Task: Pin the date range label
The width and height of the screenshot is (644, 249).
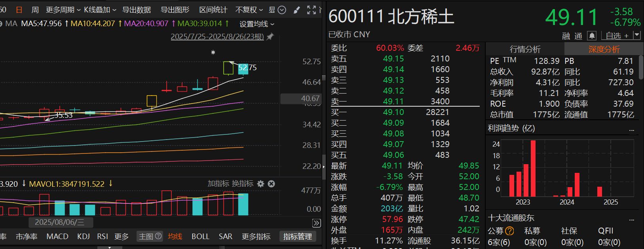Action: (270, 37)
